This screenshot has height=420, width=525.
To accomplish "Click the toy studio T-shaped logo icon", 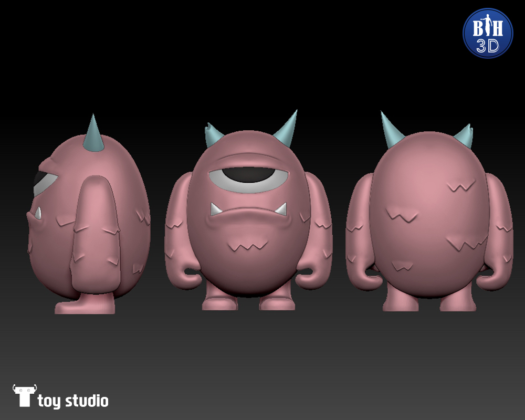I will click(24, 395).
